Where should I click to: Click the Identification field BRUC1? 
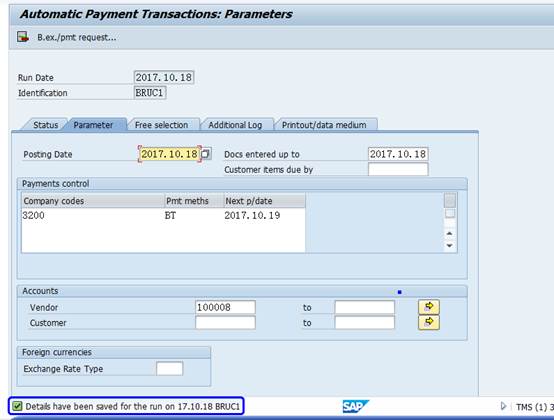click(x=150, y=93)
